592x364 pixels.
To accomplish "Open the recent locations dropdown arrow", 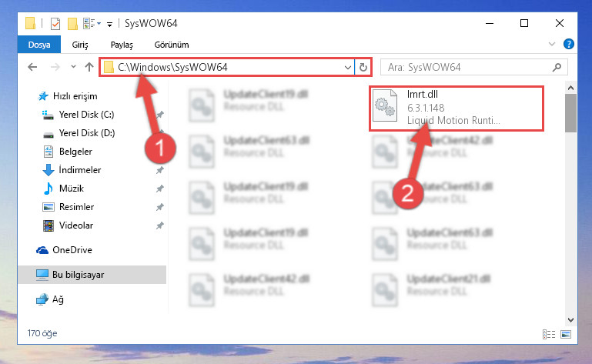I will (x=73, y=67).
